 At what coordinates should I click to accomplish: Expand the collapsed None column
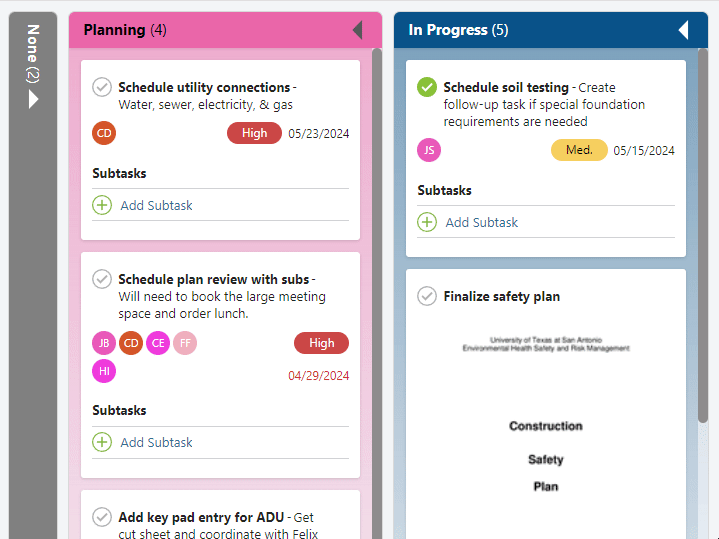33,99
